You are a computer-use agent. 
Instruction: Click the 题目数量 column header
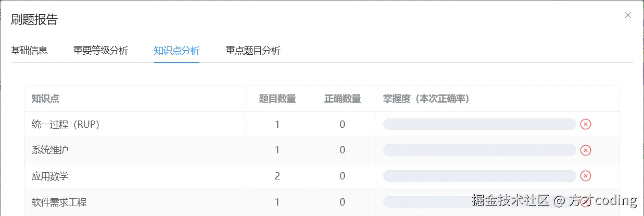(277, 99)
